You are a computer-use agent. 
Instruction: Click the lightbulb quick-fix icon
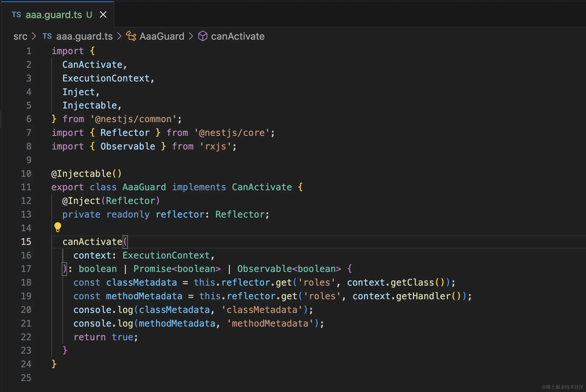[x=58, y=227]
